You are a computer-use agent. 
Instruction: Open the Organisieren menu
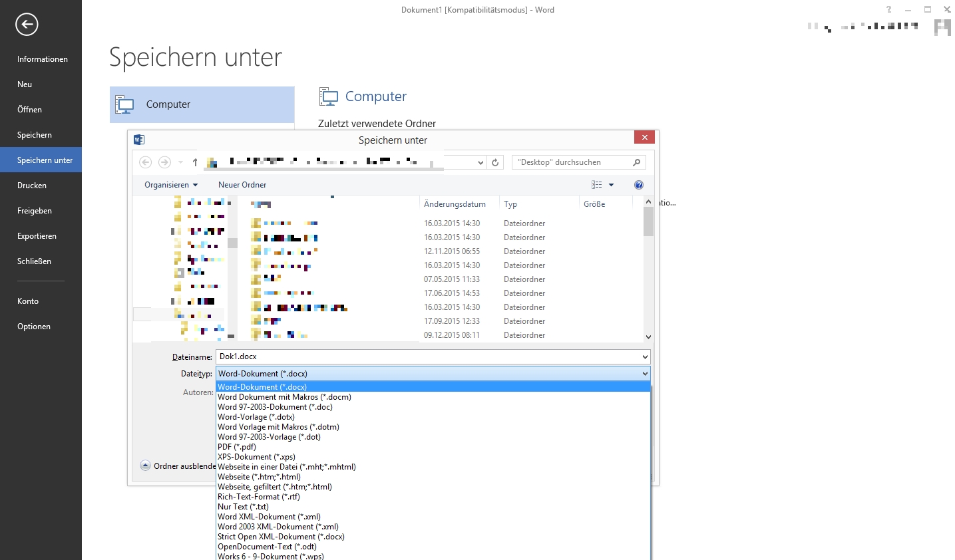[171, 185]
